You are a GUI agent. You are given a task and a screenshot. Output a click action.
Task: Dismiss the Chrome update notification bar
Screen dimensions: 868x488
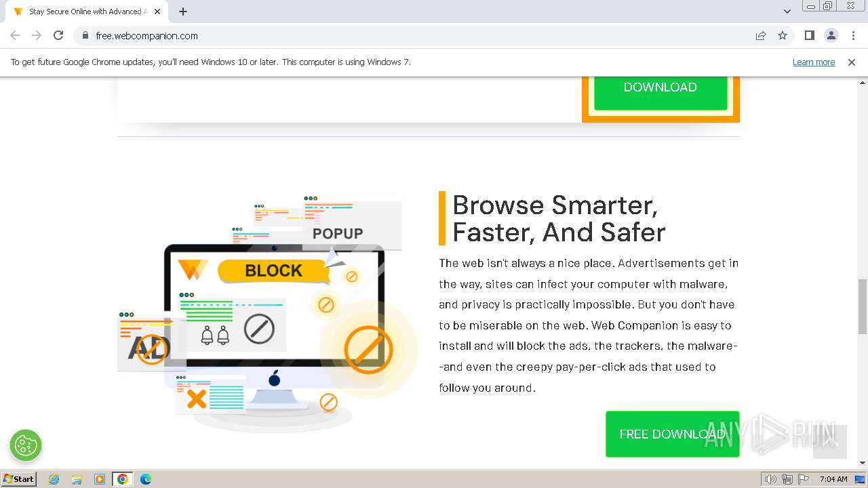pyautogui.click(x=851, y=62)
